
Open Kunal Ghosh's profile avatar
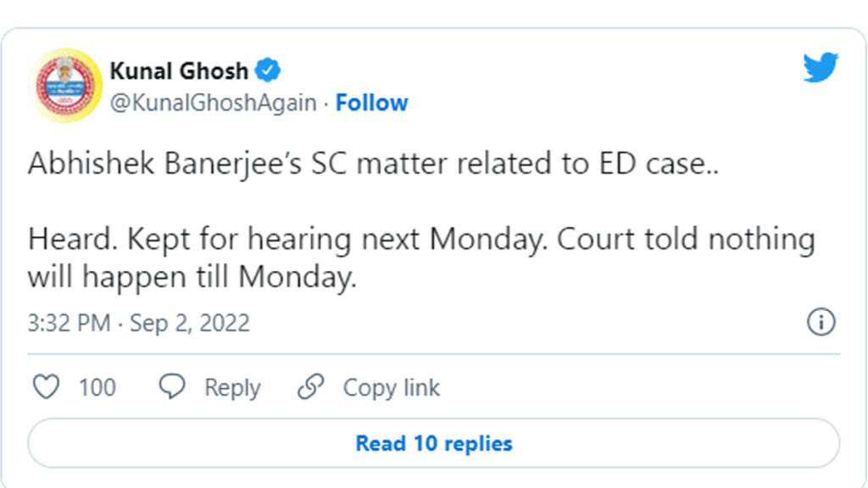click(x=68, y=85)
